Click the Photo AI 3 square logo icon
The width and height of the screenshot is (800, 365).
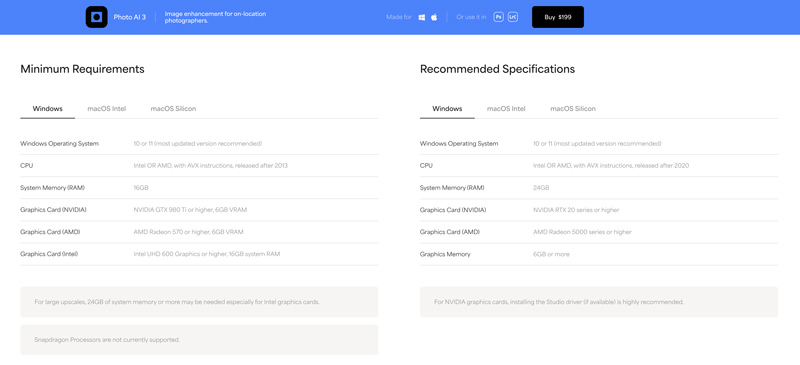click(x=96, y=17)
